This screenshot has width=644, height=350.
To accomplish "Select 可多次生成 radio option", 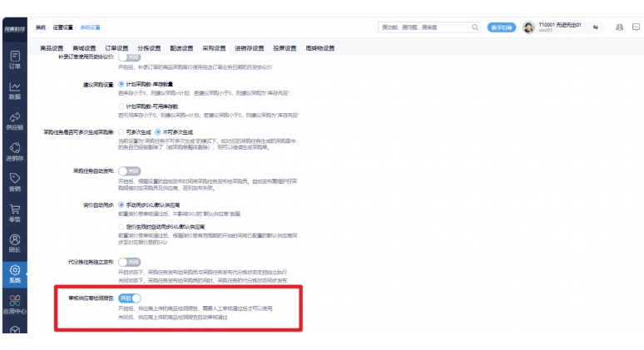I will [x=121, y=132].
